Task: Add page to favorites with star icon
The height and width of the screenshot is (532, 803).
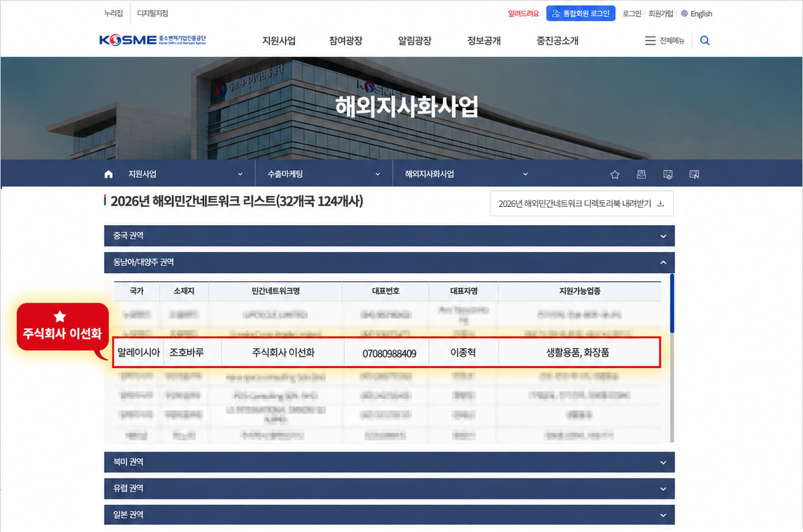Action: coord(615,174)
